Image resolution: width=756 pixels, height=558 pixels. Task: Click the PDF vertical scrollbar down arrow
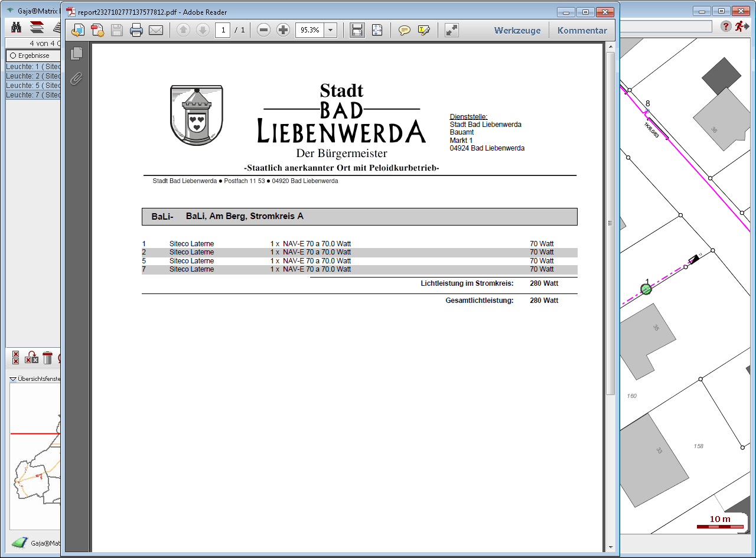point(610,547)
